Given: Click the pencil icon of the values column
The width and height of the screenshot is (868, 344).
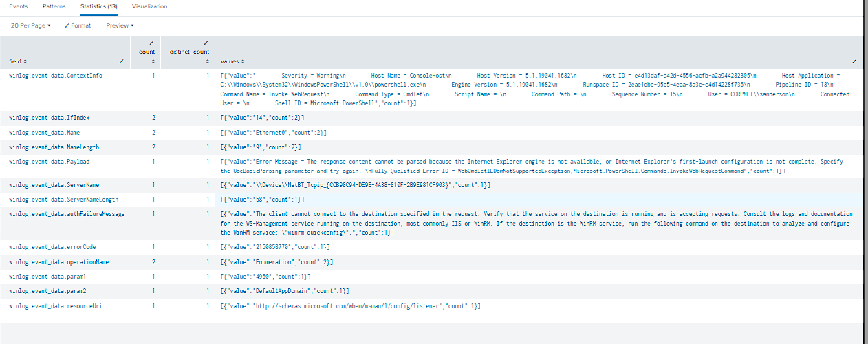Looking at the screenshot, I should (x=854, y=61).
